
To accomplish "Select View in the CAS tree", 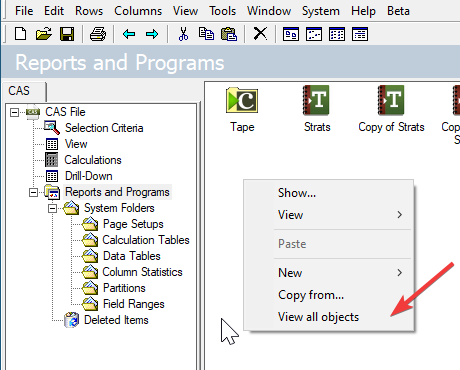I will click(x=76, y=144).
